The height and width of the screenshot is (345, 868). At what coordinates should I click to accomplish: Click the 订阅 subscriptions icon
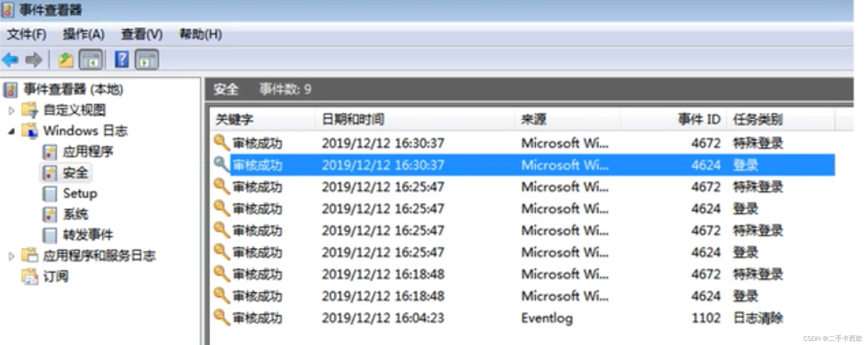tap(30, 276)
